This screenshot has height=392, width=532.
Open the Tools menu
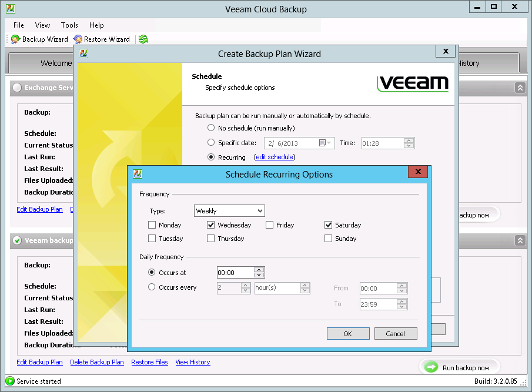[69, 25]
